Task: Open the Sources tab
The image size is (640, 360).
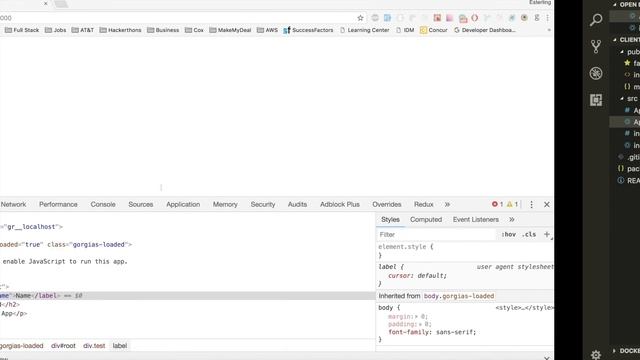Action: 141,204
